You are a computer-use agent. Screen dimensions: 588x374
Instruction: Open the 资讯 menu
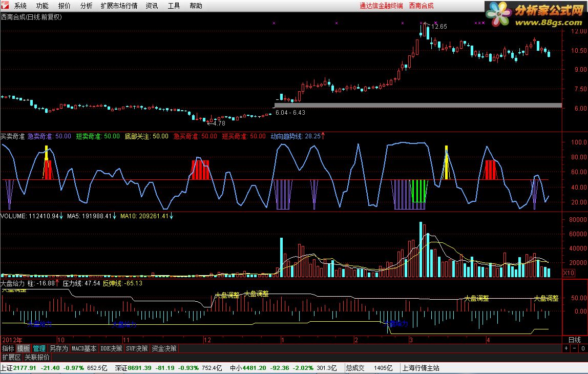click(x=152, y=6)
